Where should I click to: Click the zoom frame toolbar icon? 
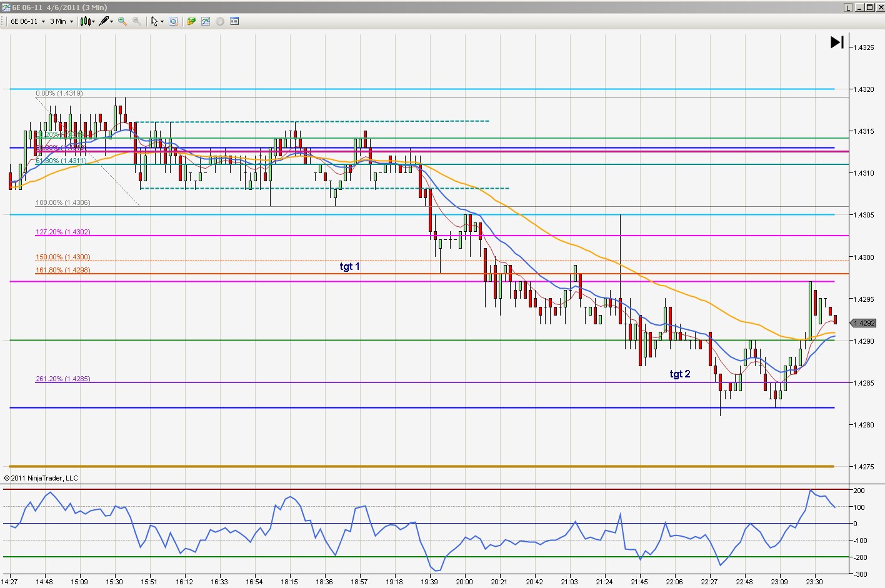[x=174, y=21]
